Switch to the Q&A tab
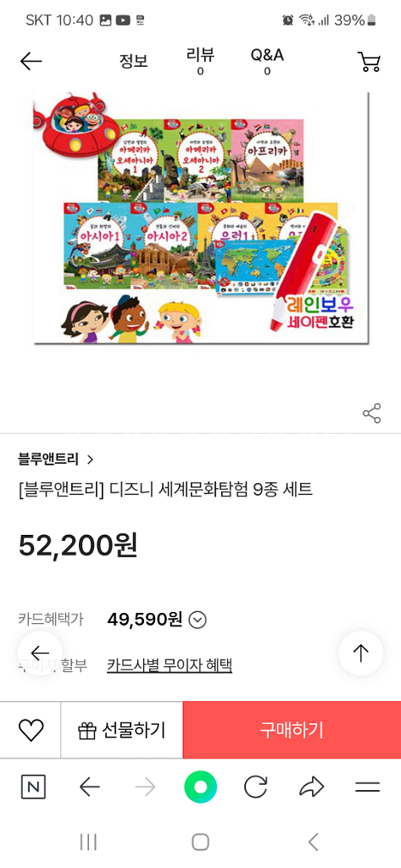The height and width of the screenshot is (868, 401). (267, 61)
